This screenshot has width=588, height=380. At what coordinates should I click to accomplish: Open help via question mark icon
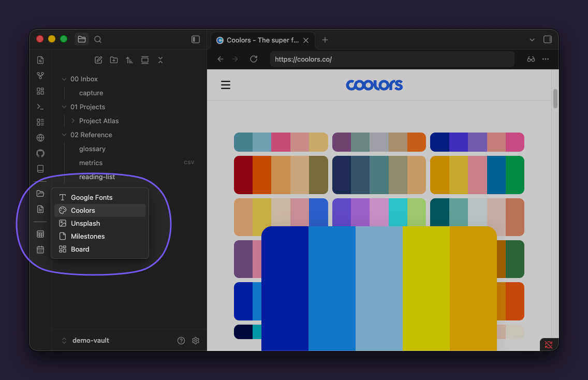click(181, 341)
